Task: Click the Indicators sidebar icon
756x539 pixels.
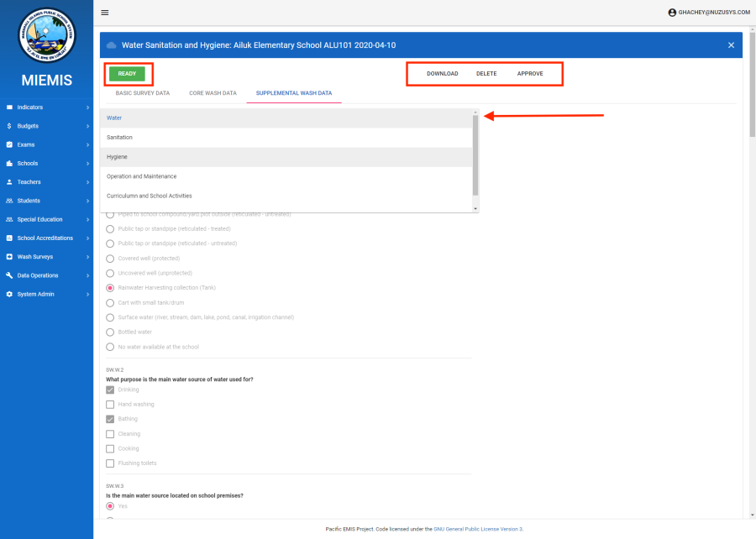Action: point(9,107)
